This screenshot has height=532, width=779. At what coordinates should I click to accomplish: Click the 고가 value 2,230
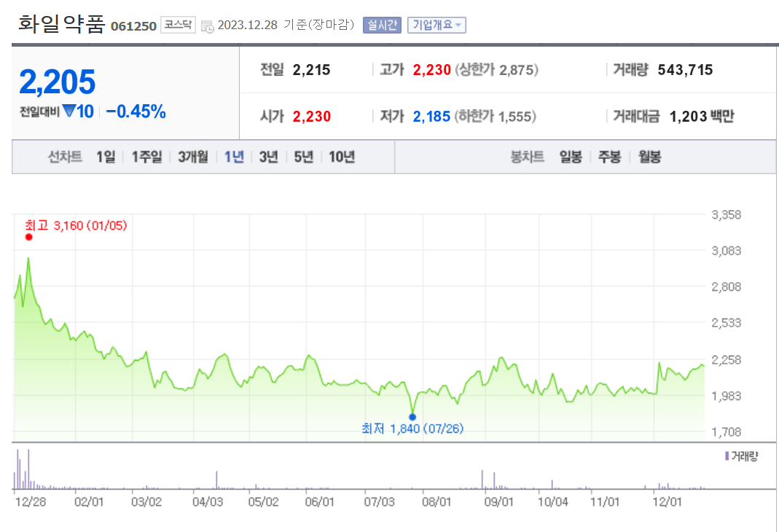point(431,70)
